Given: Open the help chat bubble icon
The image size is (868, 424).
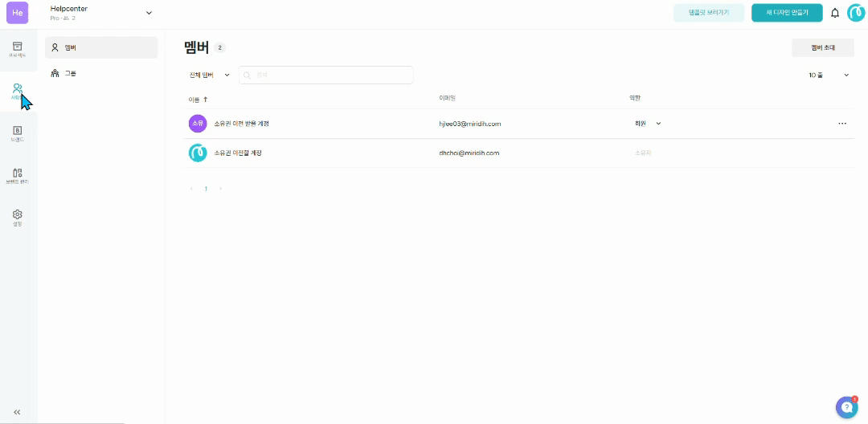Looking at the screenshot, I should click(x=846, y=407).
